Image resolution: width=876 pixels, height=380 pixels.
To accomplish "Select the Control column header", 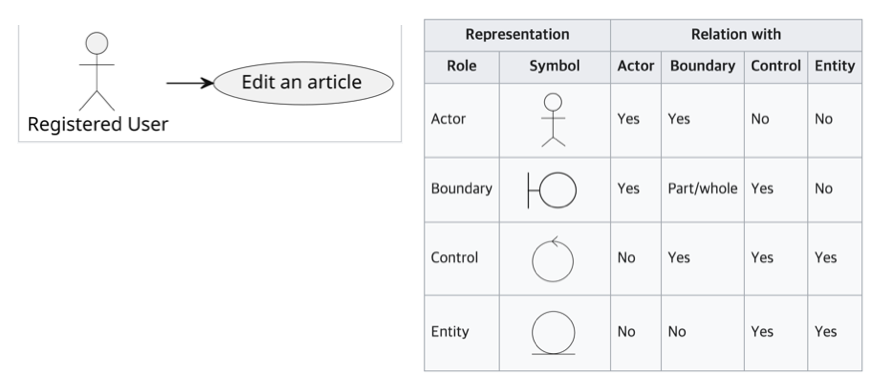I will tap(775, 67).
